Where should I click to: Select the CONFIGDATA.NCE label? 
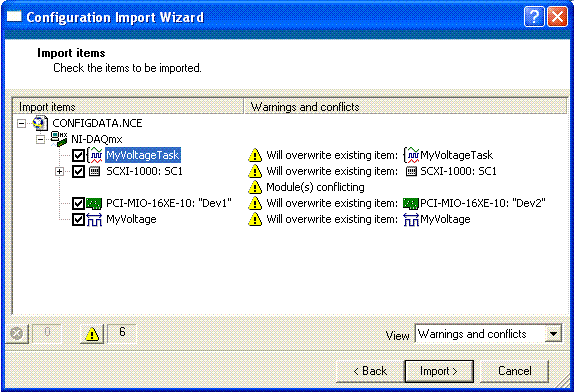(98, 123)
